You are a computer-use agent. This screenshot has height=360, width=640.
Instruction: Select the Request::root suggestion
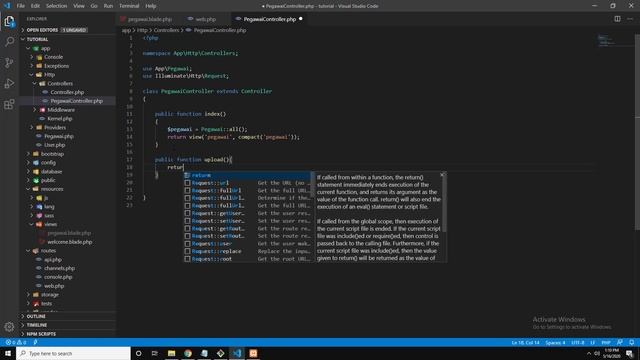[x=247, y=259]
